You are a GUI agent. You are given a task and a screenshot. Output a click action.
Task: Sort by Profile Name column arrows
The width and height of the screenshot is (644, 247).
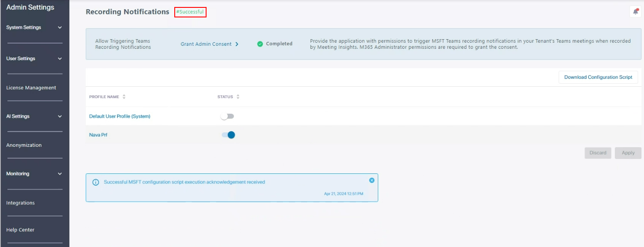[x=124, y=97]
